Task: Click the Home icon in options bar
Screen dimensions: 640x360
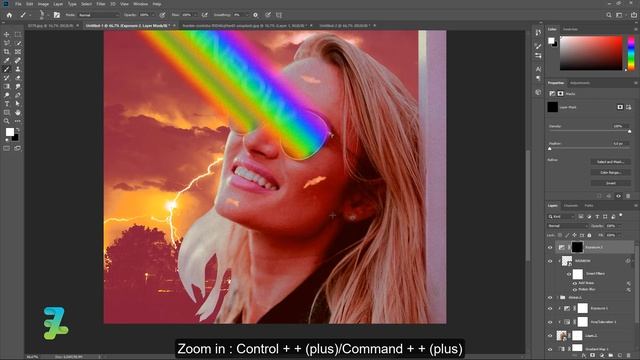Action: coord(9,15)
